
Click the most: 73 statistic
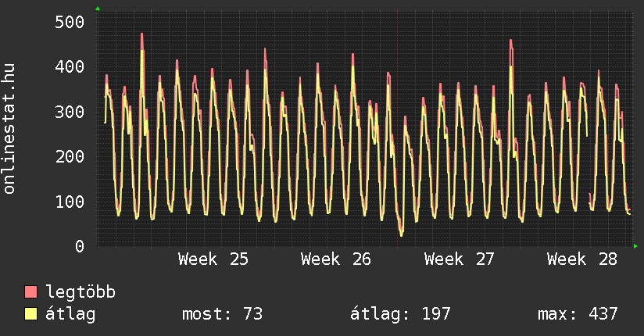222,314
